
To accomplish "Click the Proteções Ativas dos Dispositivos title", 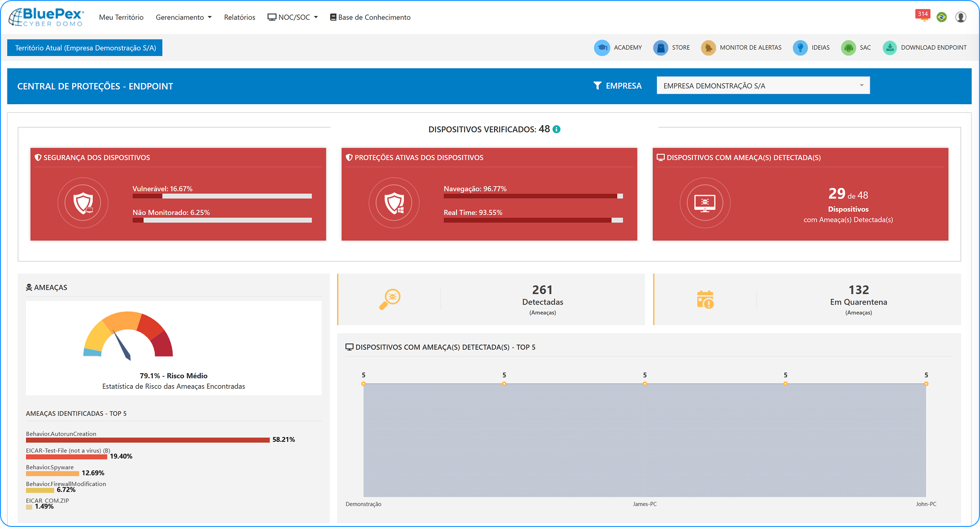I will point(419,158).
